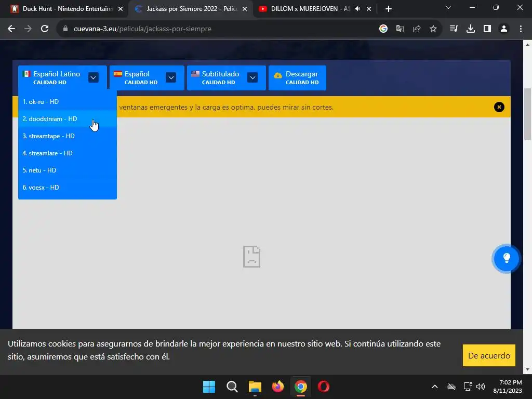This screenshot has height=399, width=532.
Task: Click the Descargar Calidad HD button
Action: [x=297, y=78]
